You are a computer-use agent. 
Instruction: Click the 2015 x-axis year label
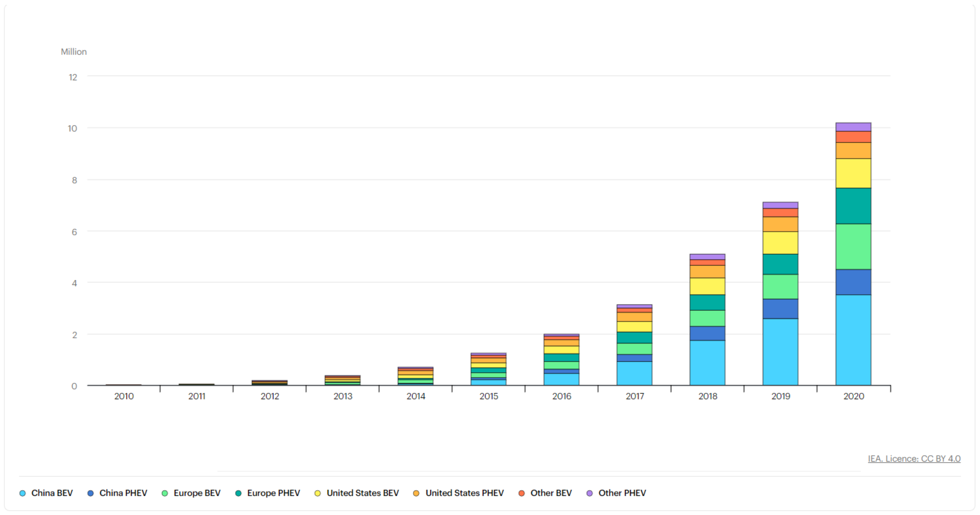coord(488,396)
